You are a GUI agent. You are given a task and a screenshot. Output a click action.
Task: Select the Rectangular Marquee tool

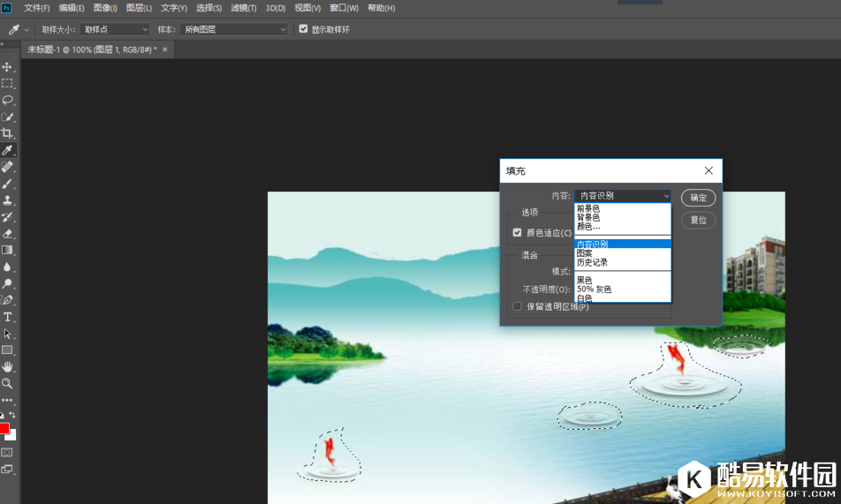7,84
